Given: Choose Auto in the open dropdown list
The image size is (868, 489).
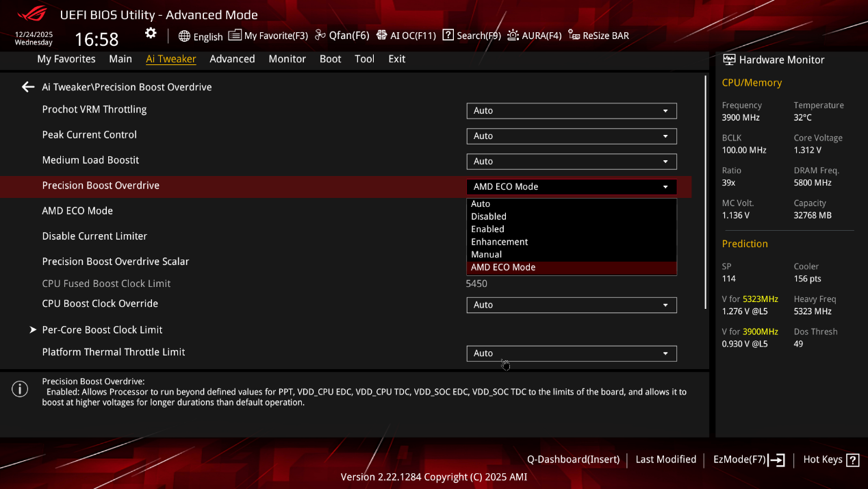Looking at the screenshot, I should point(572,204).
